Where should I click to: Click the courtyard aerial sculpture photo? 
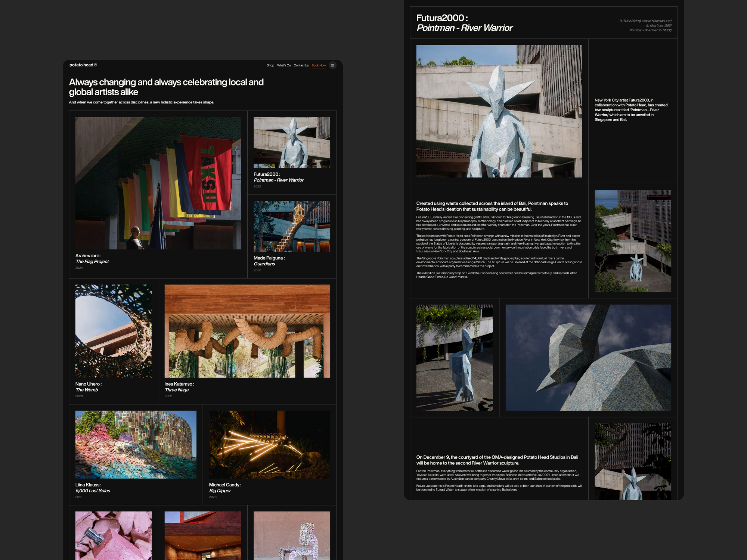pos(633,241)
